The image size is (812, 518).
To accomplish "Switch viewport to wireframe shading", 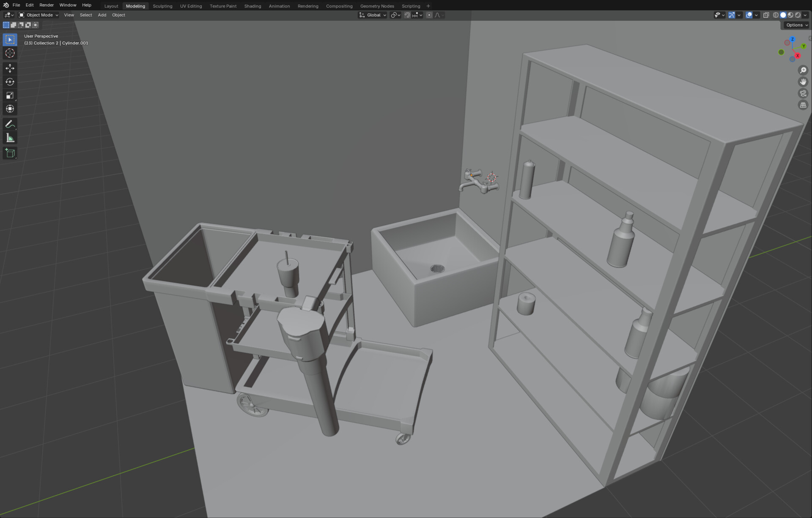I will click(776, 15).
